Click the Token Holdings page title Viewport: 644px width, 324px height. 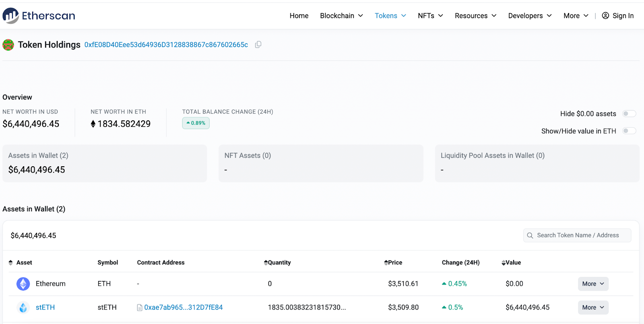point(49,45)
